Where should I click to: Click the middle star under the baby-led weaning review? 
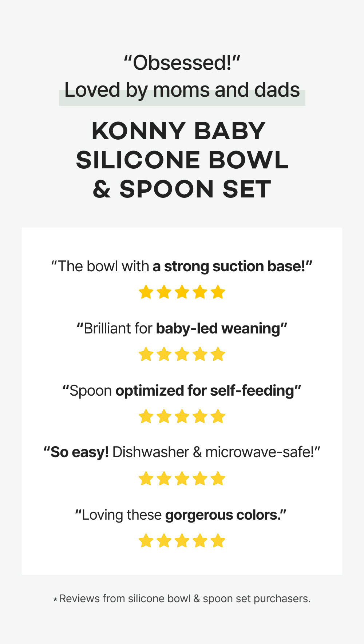[x=182, y=354]
